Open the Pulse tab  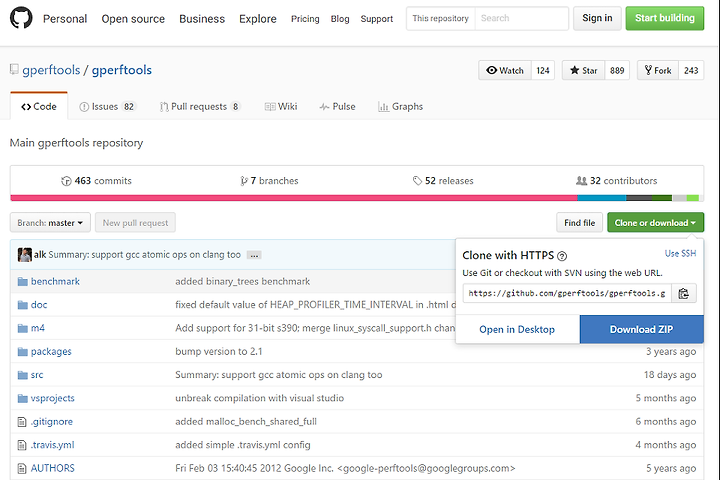[338, 107]
